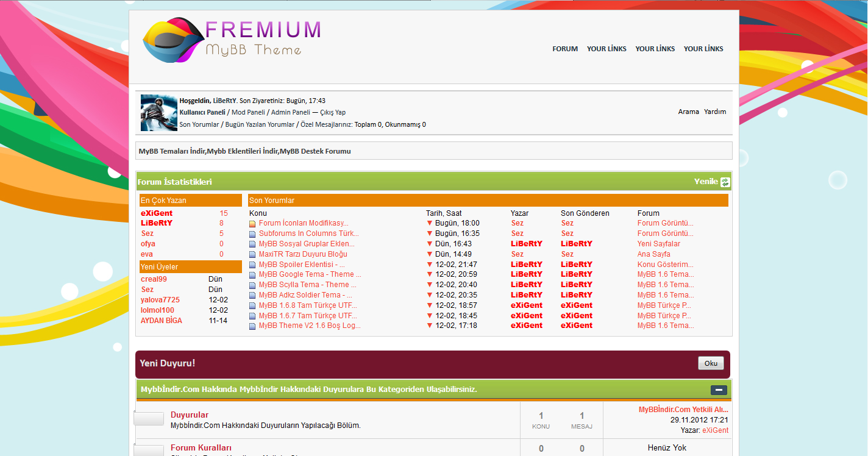Screen dimensions: 868x456
Task: Open the Yardım help link
Action: (715, 112)
